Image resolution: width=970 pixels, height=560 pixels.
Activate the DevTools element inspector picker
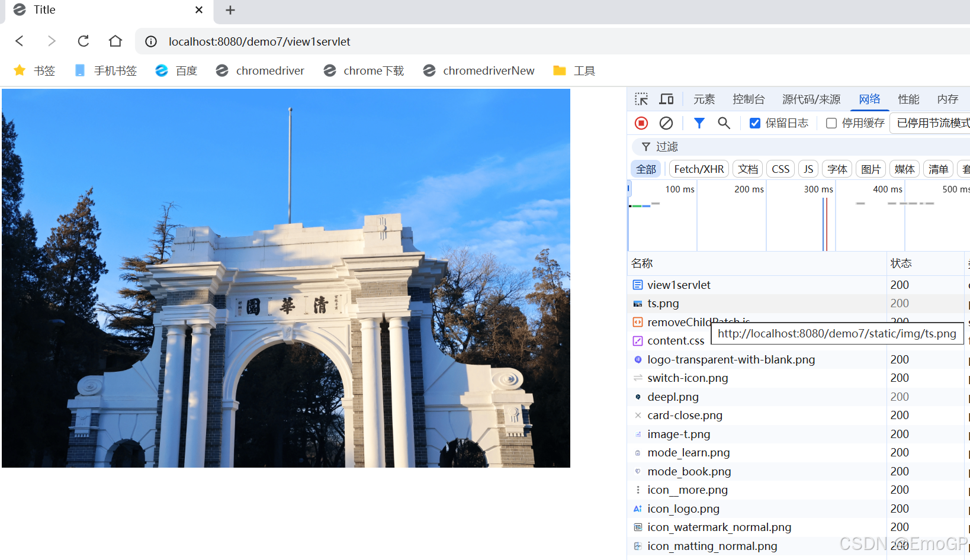click(641, 99)
